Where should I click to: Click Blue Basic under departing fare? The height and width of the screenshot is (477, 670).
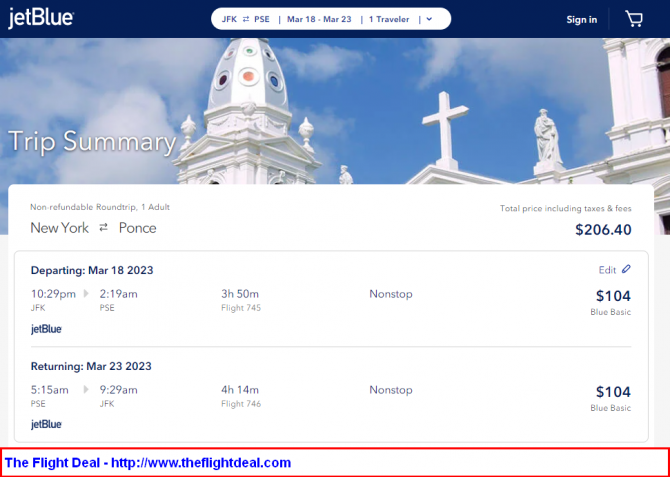click(611, 312)
